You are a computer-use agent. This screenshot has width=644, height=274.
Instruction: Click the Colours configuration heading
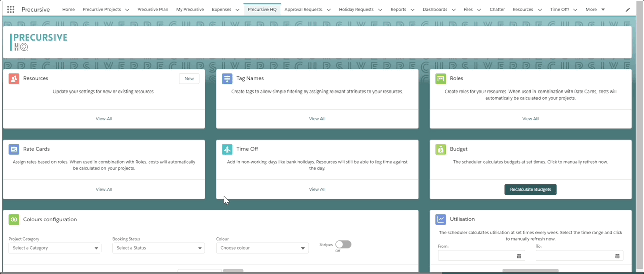point(50,220)
